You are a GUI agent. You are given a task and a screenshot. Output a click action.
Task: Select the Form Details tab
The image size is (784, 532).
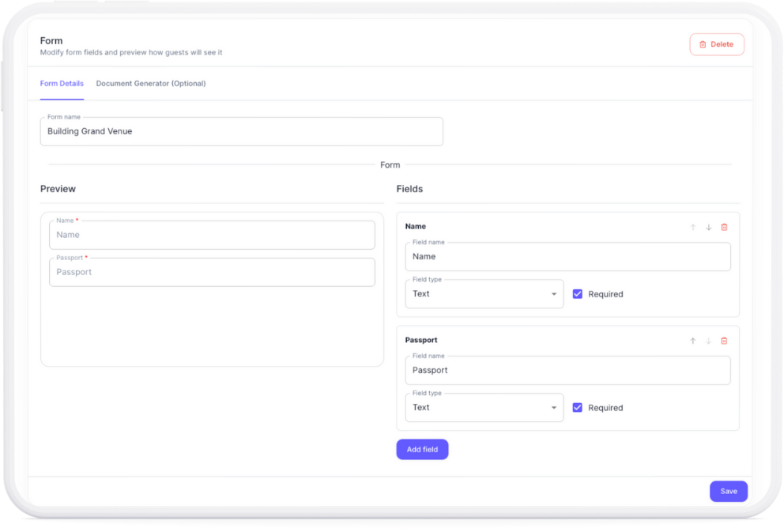coord(62,83)
